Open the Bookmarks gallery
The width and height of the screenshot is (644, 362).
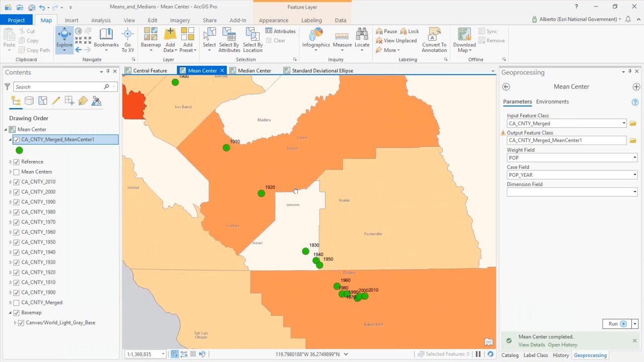pos(106,39)
